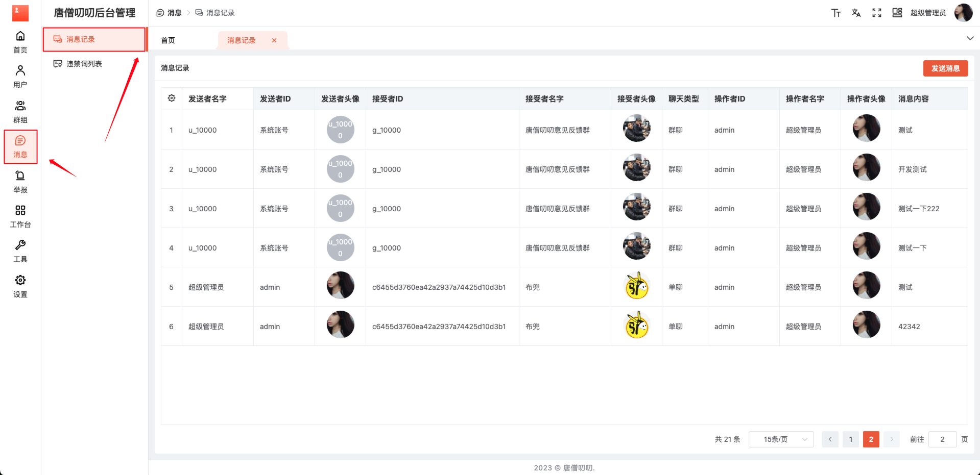Open the layout switcher icon beside 超级管理员
Image resolution: width=980 pixels, height=475 pixels.
tap(897, 12)
